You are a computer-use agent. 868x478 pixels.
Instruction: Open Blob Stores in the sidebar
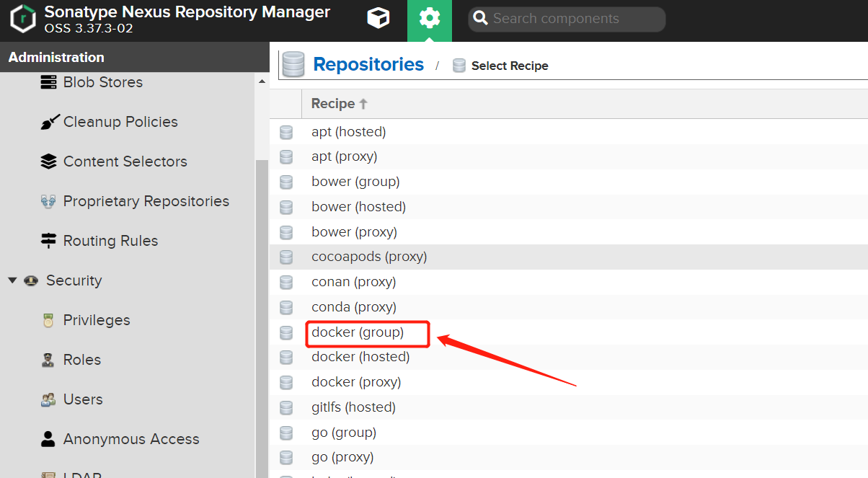tap(103, 82)
